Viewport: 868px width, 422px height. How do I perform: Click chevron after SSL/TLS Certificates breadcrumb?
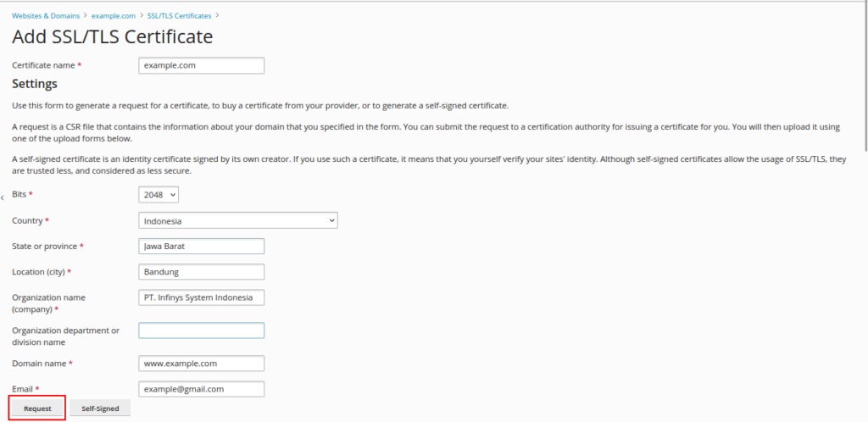coord(217,15)
